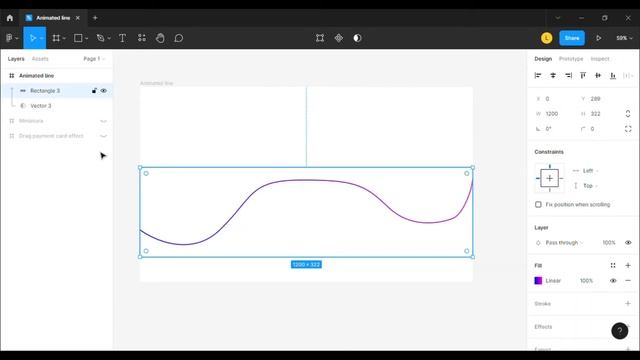This screenshot has height=360, width=640.
Task: Select the Pen tool
Action: point(100,38)
